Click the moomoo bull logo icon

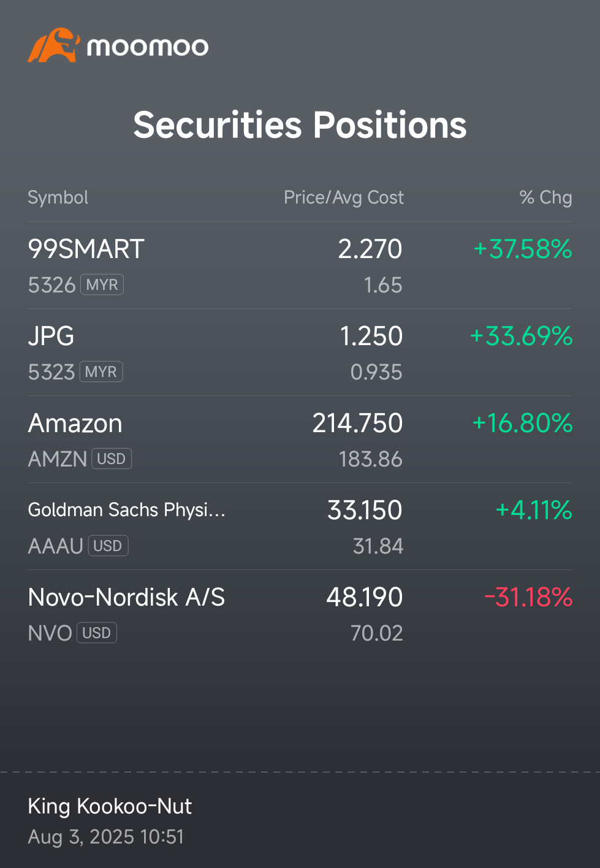[x=54, y=45]
